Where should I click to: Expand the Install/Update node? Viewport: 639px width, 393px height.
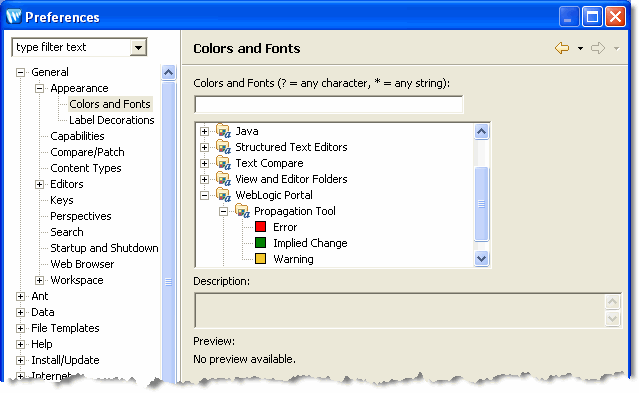tap(20, 360)
